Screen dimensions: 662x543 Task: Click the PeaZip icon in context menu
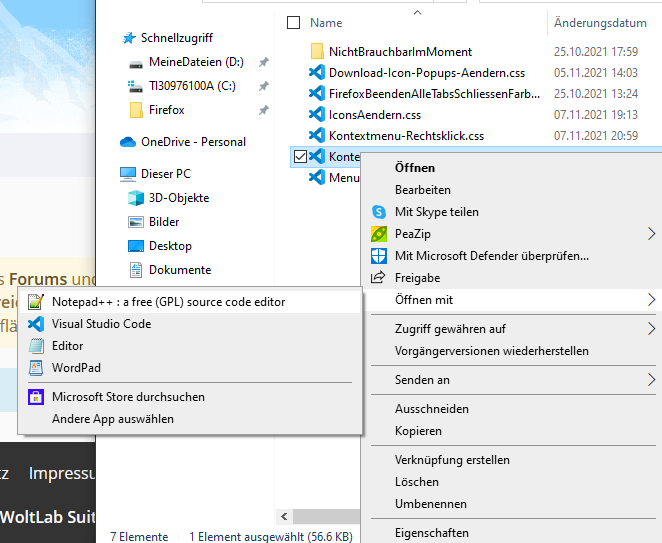coord(379,234)
